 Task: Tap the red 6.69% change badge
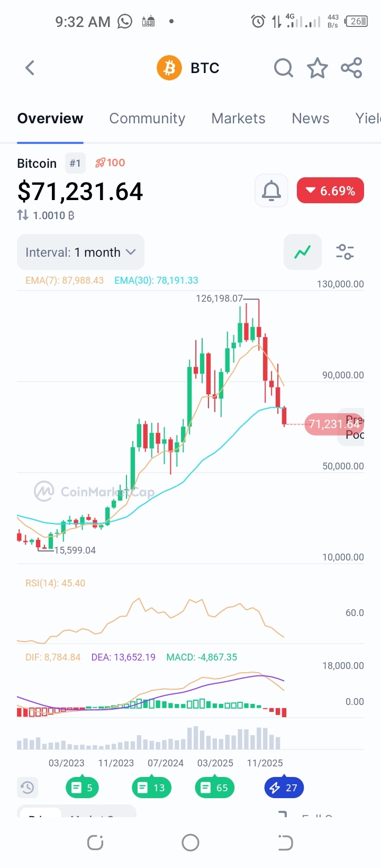(x=330, y=191)
